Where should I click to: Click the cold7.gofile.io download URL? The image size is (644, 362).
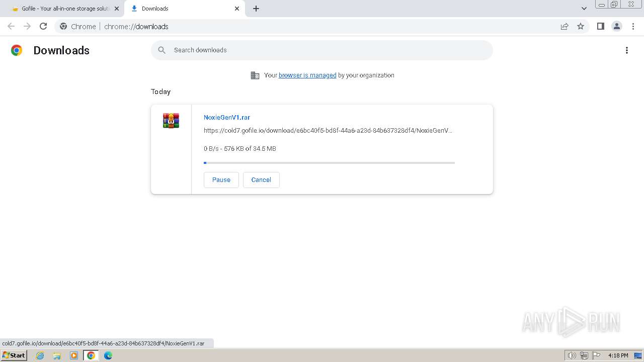(328, 130)
